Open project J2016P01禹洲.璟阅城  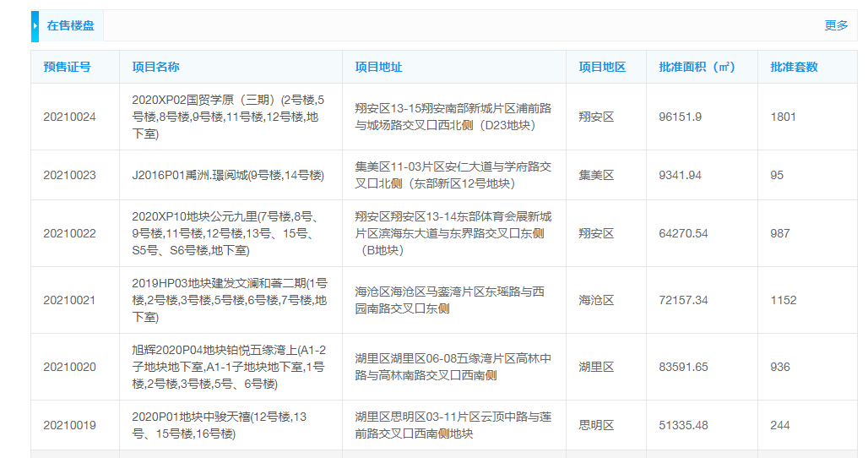(228, 175)
